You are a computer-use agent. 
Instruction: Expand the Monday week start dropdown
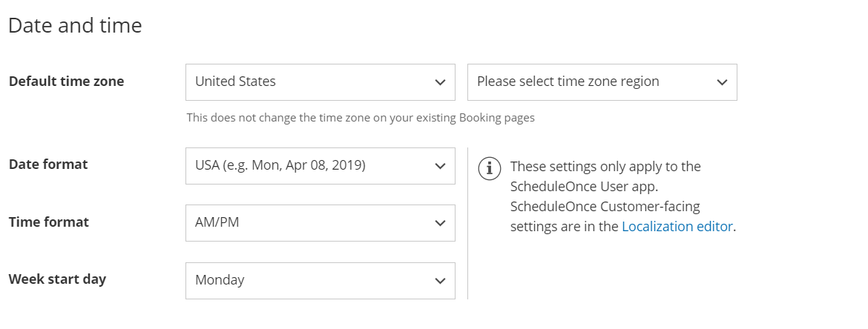coord(312,281)
